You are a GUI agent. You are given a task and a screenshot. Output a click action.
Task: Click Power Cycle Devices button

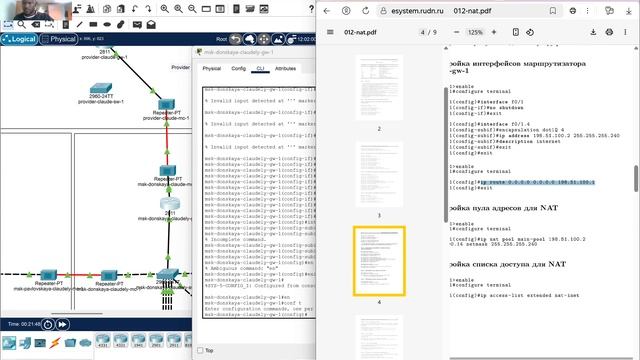(48, 324)
